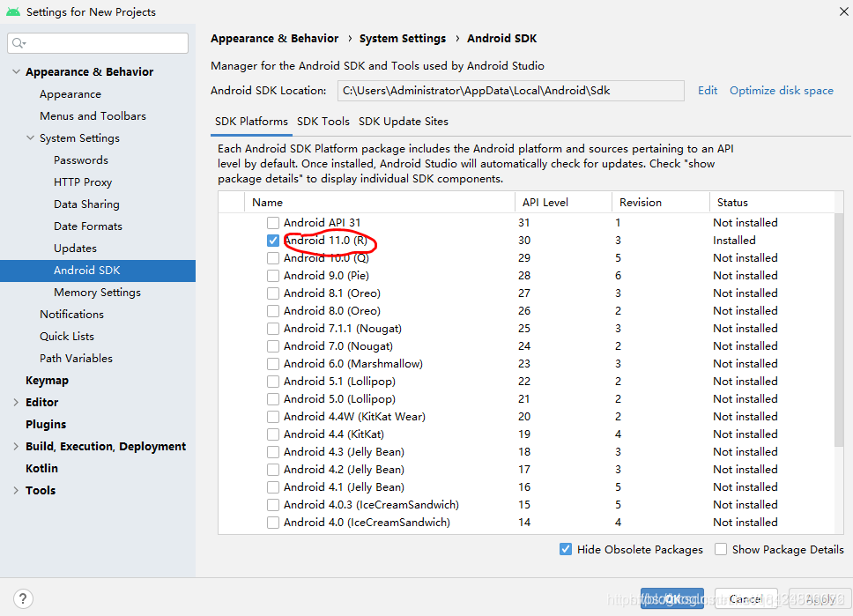The width and height of the screenshot is (853, 616).
Task: Click the OK button
Action: coord(671,598)
